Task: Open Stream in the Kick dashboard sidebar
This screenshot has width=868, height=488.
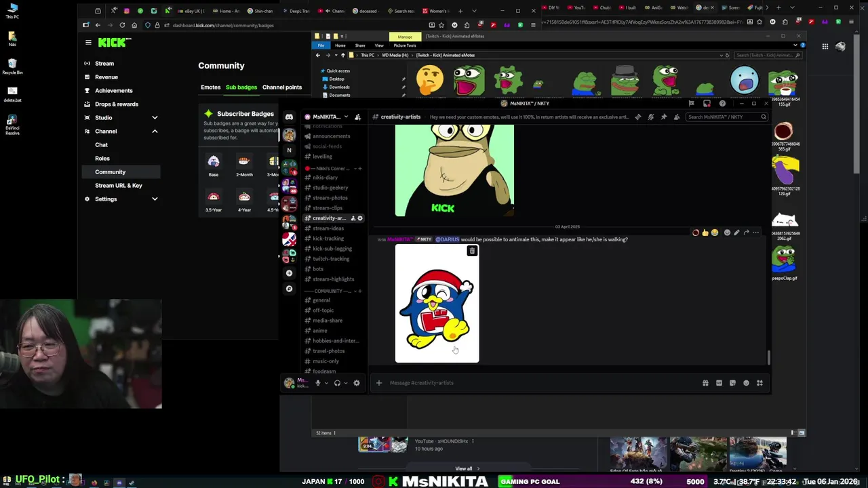Action: click(104, 63)
